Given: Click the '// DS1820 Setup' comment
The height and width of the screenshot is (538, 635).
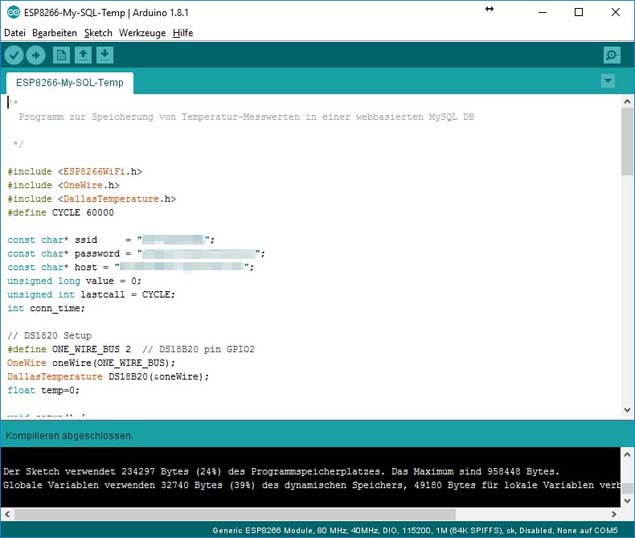Looking at the screenshot, I should (x=49, y=336).
